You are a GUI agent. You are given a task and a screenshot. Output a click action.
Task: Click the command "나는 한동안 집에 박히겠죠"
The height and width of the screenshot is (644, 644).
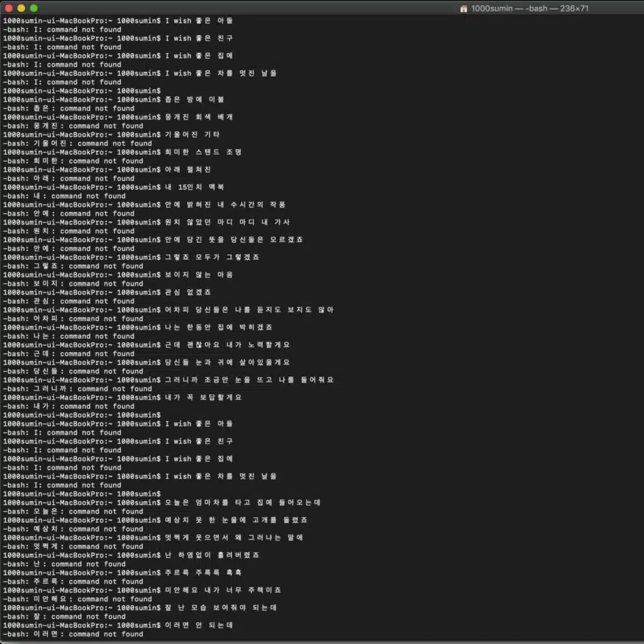pyautogui.click(x=218, y=328)
